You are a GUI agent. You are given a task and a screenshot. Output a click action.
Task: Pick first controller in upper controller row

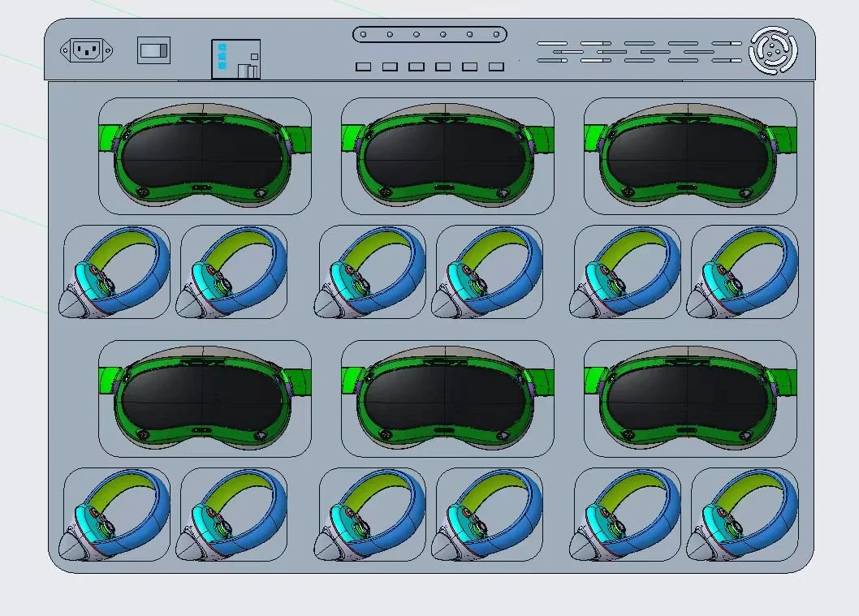tap(115, 272)
